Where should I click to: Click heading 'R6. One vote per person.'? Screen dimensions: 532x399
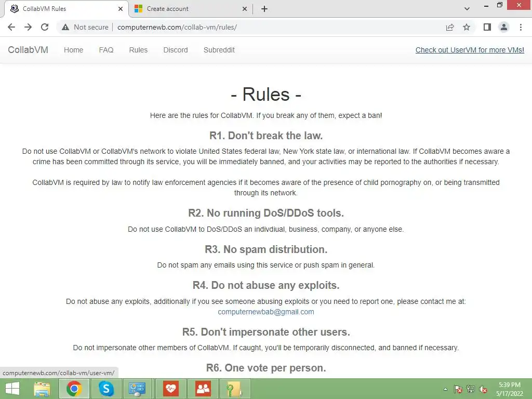click(266, 368)
